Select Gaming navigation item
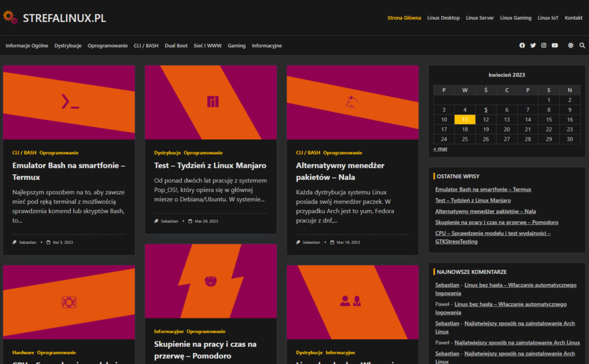The width and height of the screenshot is (589, 364). pos(236,45)
